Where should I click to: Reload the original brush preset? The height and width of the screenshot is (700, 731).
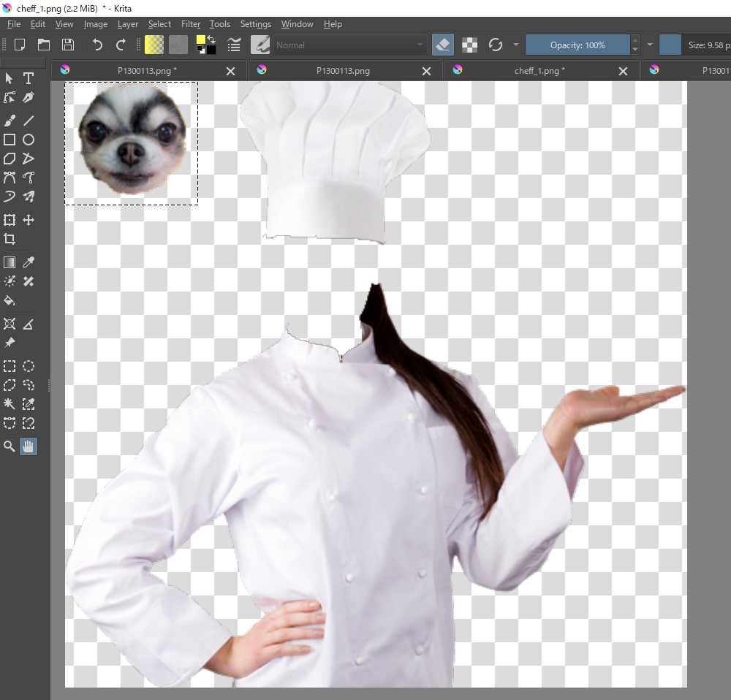pyautogui.click(x=496, y=45)
